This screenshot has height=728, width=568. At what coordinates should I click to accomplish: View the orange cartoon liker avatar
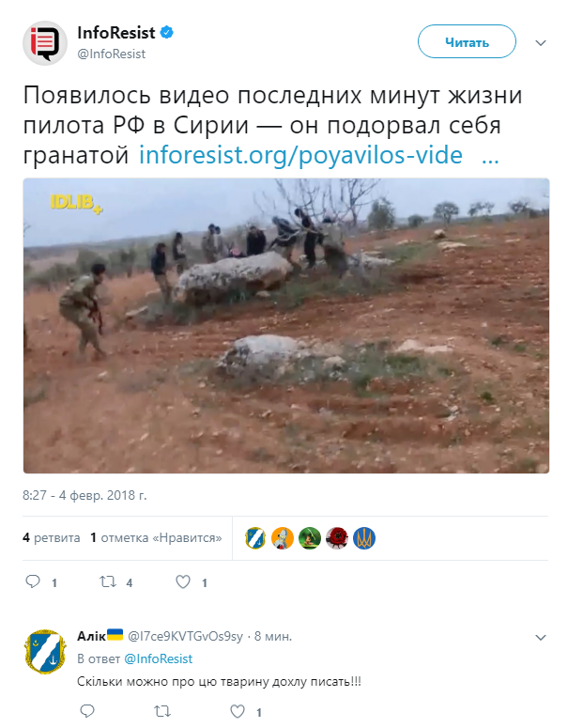pos(283,538)
